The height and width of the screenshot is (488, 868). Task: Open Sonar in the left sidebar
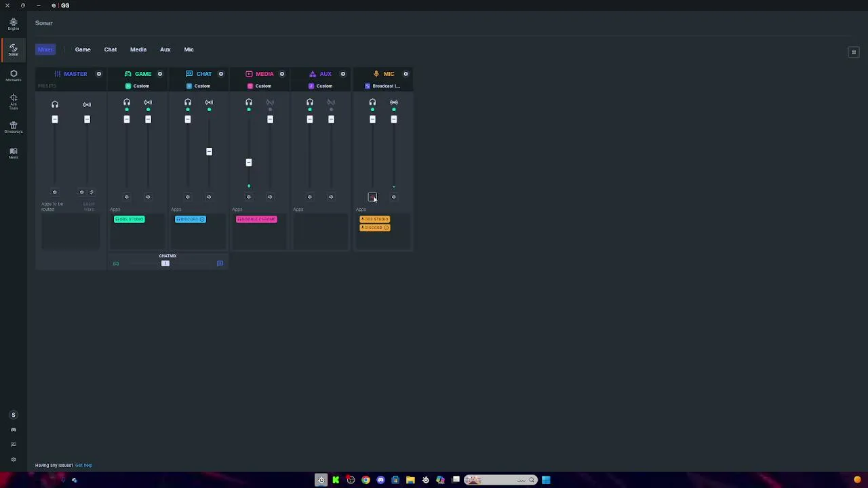(x=13, y=49)
